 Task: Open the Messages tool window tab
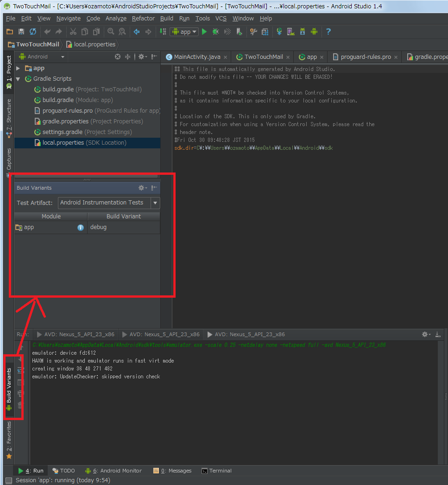pos(172,471)
